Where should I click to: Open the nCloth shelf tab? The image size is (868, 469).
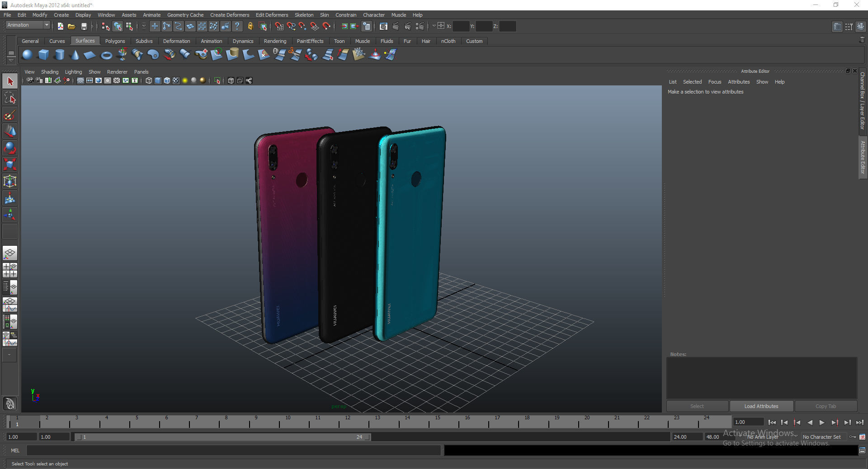[x=448, y=41]
